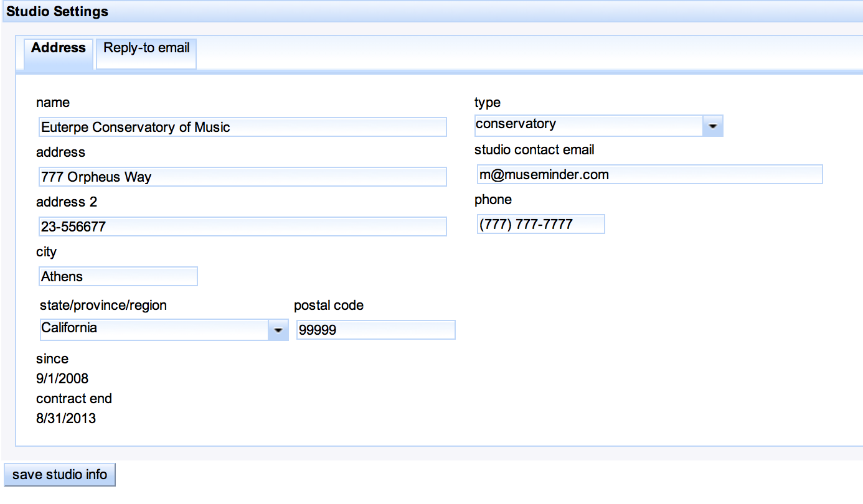
Task: Click the studio contact email label
Action: pos(534,150)
